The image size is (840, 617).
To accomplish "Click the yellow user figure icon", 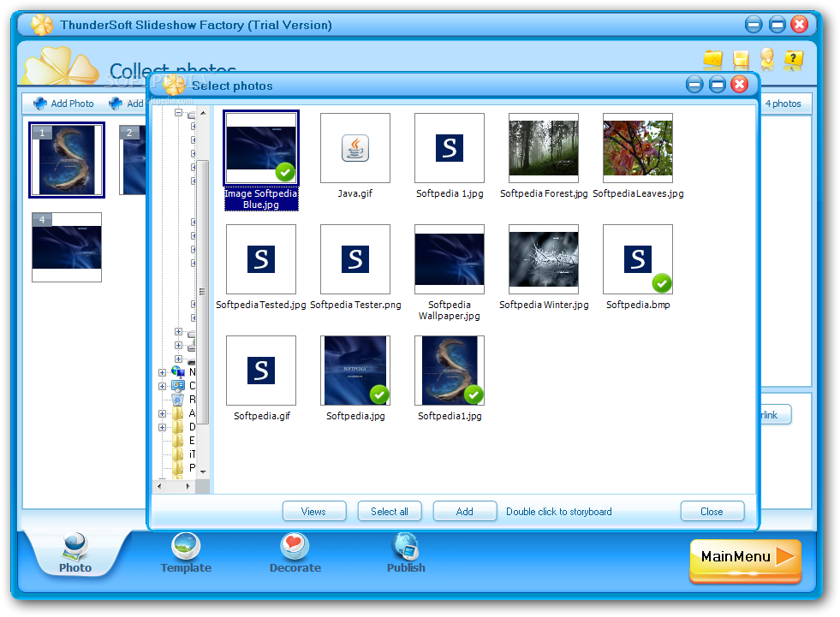I will (x=767, y=59).
